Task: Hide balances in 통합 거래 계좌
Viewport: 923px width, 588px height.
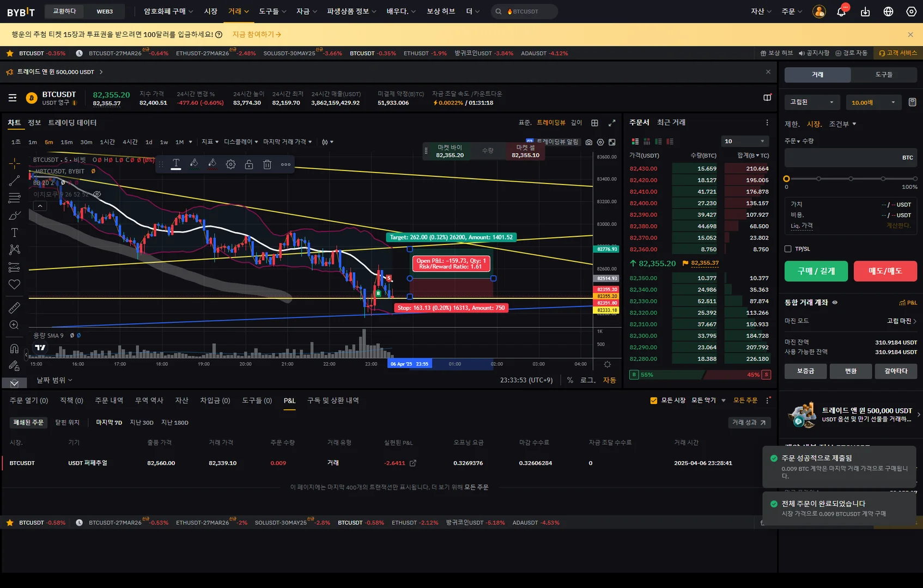Action: tap(835, 303)
